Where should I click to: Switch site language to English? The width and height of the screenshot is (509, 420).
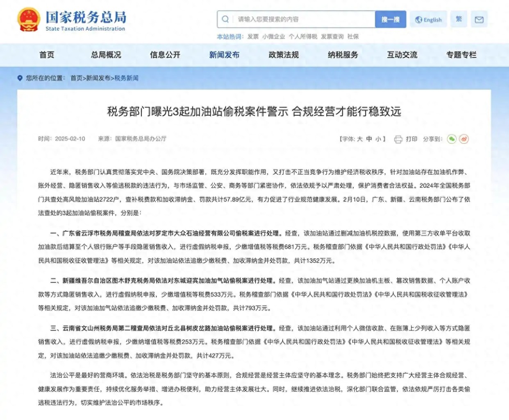[428, 19]
